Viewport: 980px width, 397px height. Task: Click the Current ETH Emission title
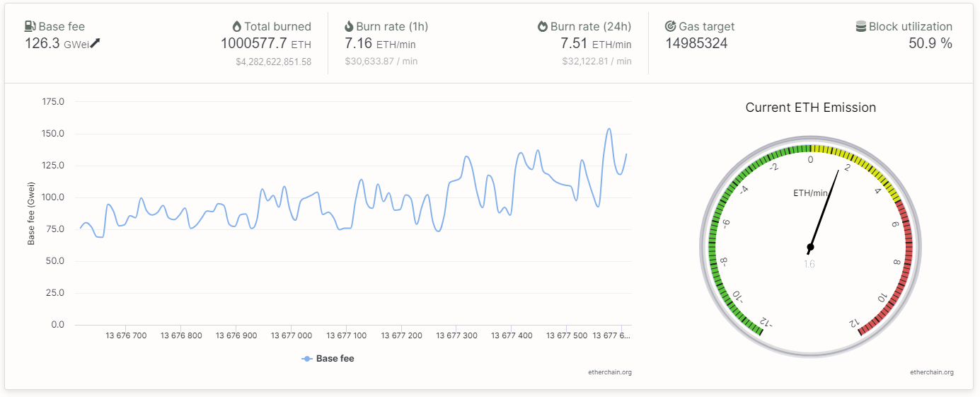(x=811, y=108)
